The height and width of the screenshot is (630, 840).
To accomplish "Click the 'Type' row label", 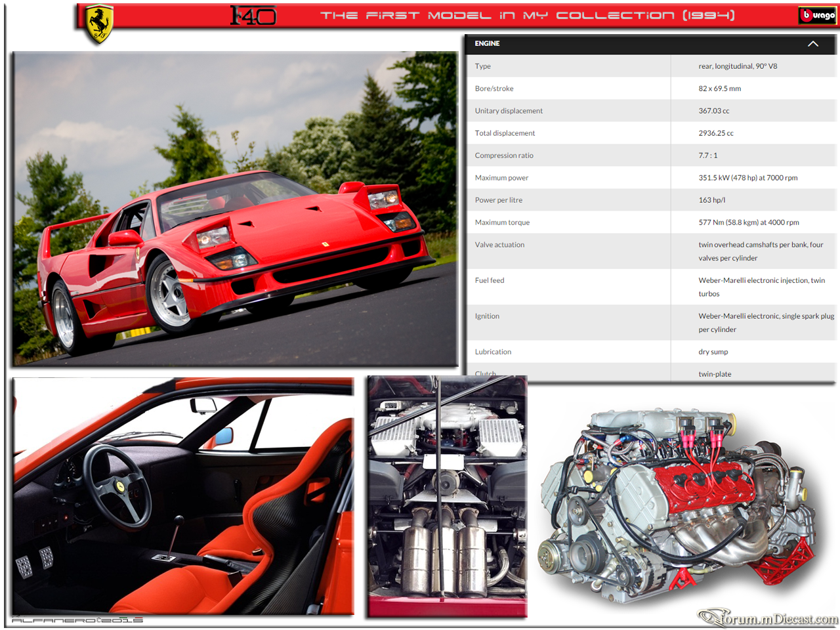I will (483, 66).
